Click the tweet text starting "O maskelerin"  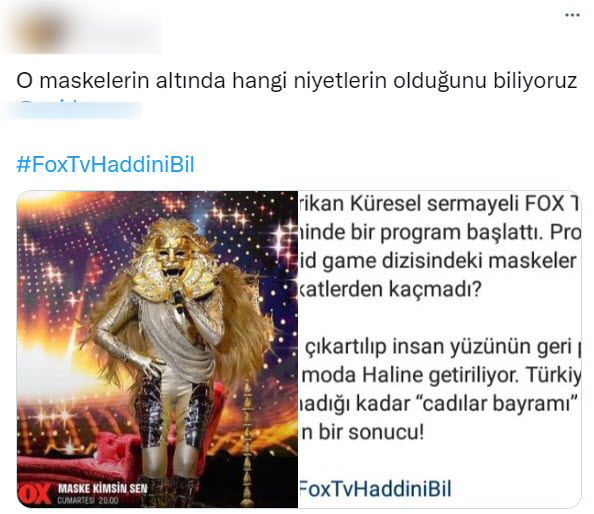tap(296, 80)
